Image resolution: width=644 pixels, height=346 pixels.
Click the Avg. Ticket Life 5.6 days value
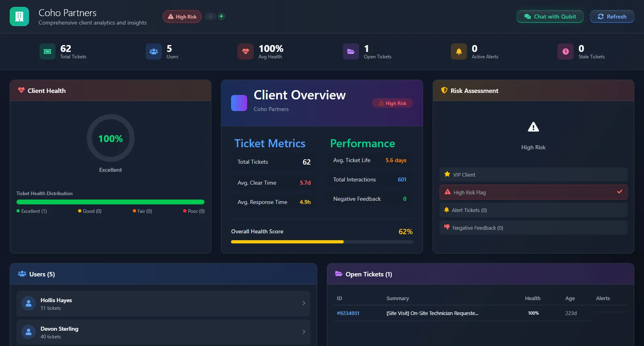tap(396, 160)
